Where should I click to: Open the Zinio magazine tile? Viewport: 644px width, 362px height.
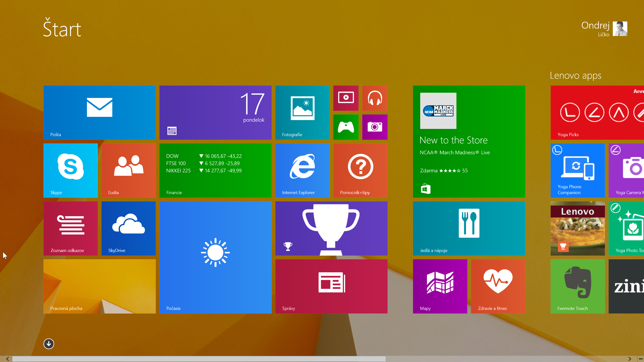(626, 286)
